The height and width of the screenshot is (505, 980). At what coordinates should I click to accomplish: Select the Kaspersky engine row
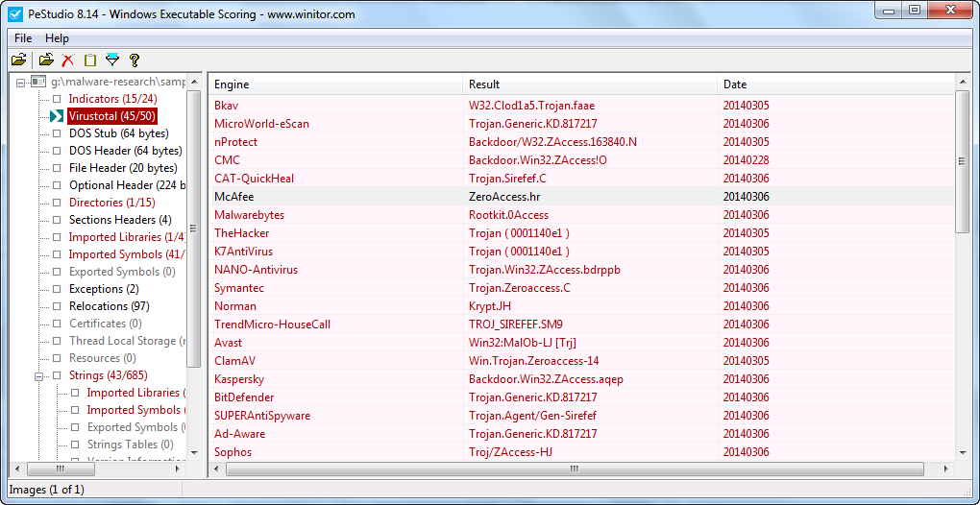pyautogui.click(x=582, y=379)
